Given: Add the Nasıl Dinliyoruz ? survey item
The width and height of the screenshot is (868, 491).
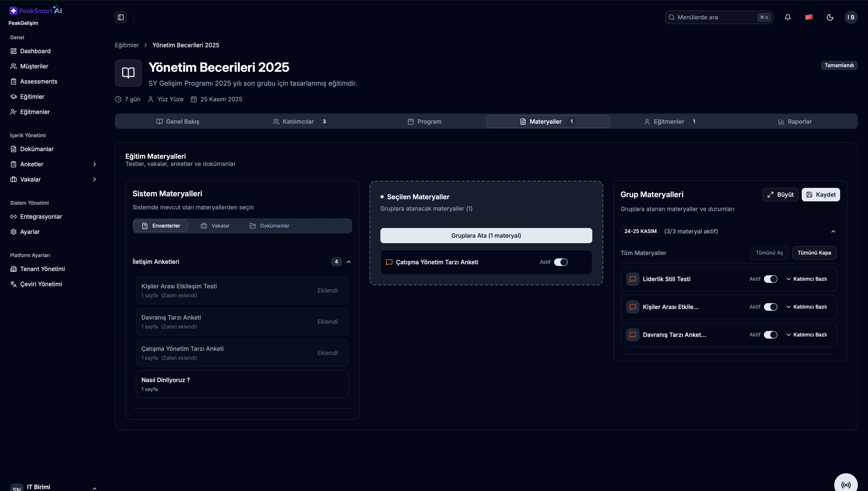Looking at the screenshot, I should click(242, 384).
